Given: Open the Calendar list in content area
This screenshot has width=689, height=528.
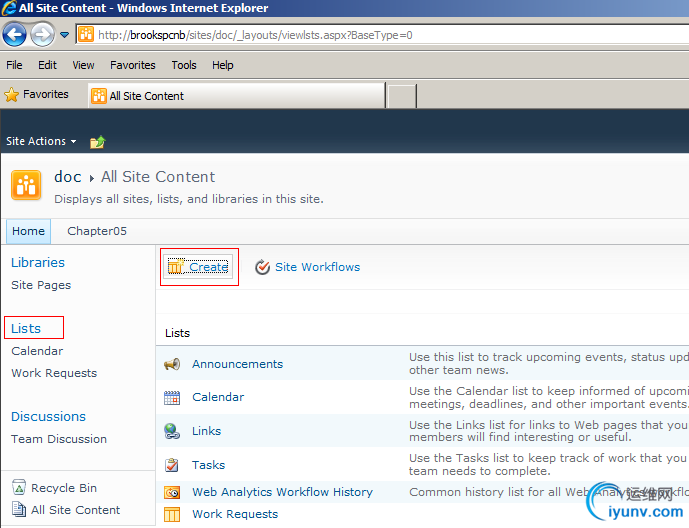Looking at the screenshot, I should (x=218, y=397).
